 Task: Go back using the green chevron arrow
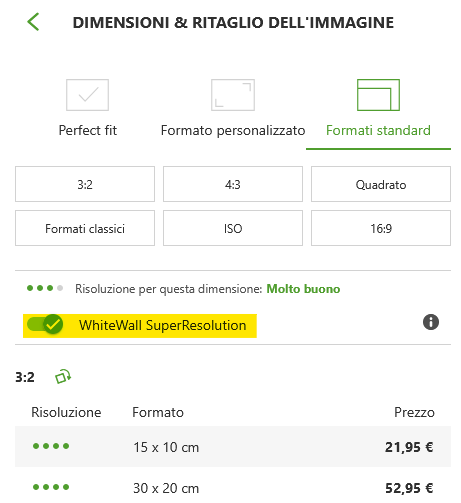33,22
